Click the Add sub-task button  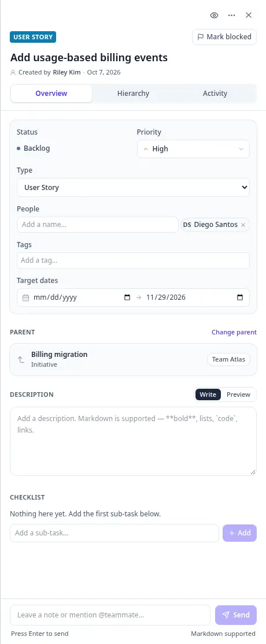pos(239,533)
